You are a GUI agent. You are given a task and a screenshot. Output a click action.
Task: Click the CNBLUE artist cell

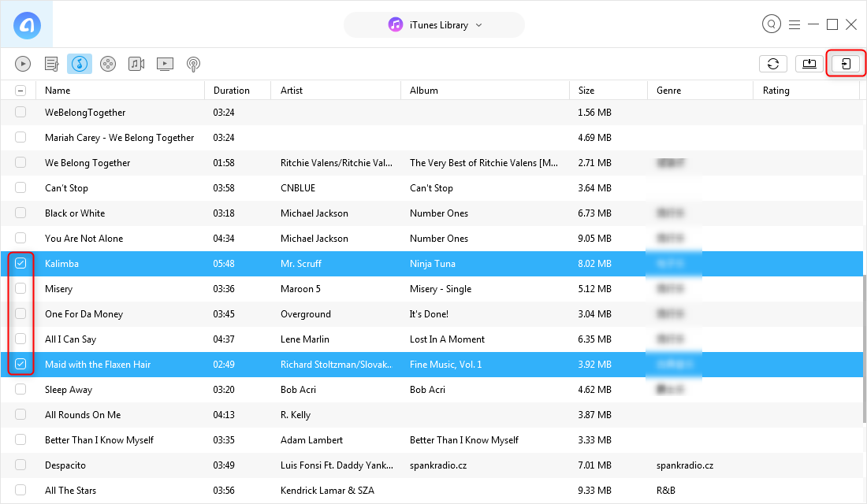click(298, 188)
